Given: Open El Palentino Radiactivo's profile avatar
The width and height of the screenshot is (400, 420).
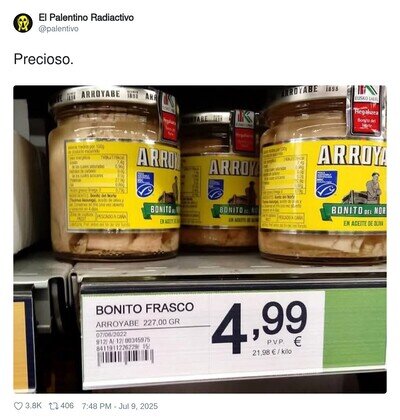Looking at the screenshot, I should [23, 23].
